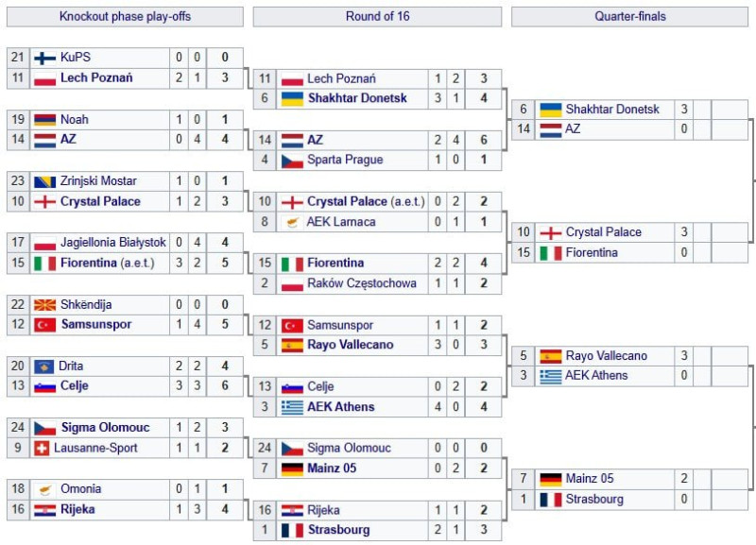Select the Cyprus flag next to Omonia
Viewport: 756px width, 545px height.
click(x=45, y=489)
